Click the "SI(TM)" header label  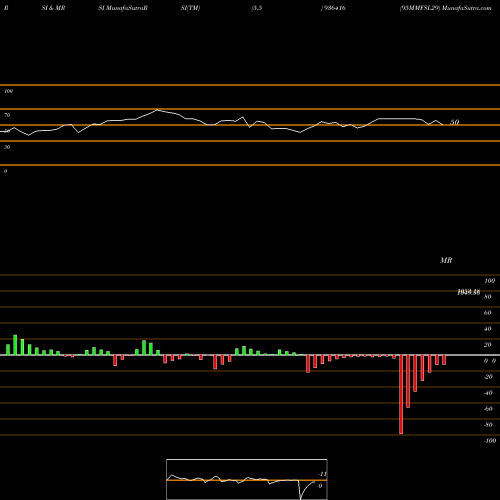point(190,8)
